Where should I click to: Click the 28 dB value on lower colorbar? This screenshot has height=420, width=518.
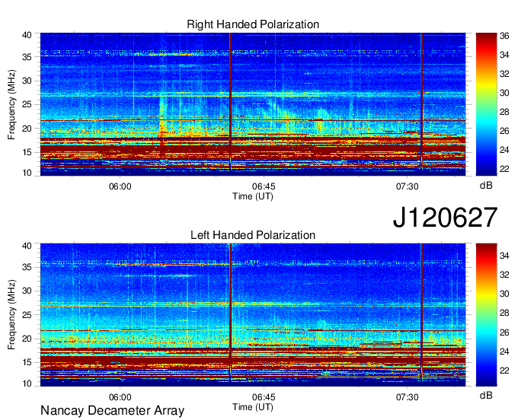coord(504,313)
